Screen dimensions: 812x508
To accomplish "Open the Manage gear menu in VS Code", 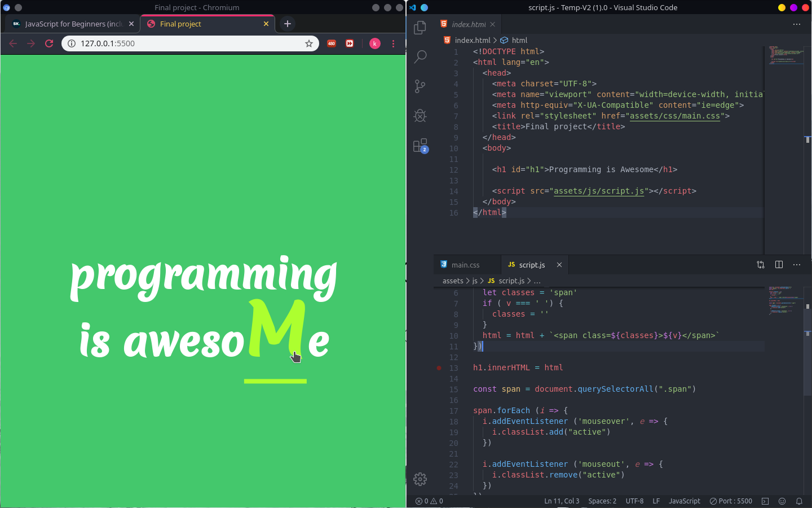I will 420,479.
